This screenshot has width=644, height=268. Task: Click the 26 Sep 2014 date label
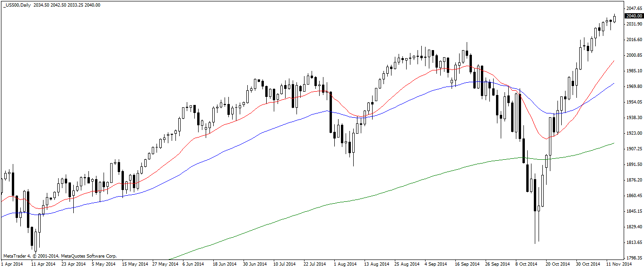[497, 264]
